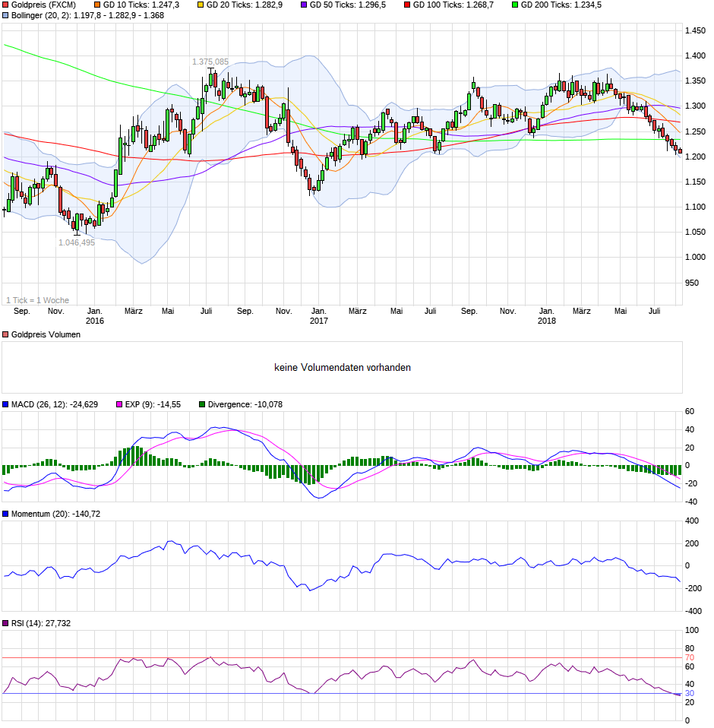Select the blue Momentum (20) legend swatch
This screenshot has height=728, width=714.
coord(6,514)
